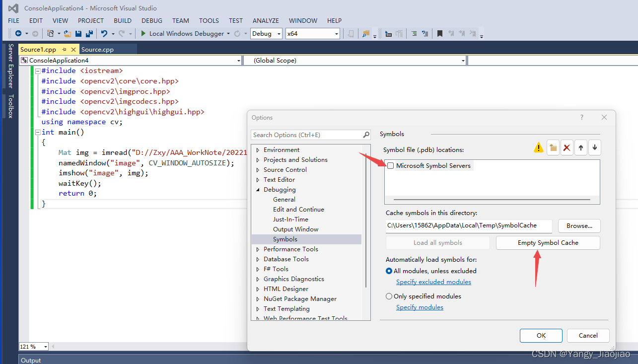Screen dimensions: 638x364
Task: Click the Save icon in toolbar
Action: point(78,34)
